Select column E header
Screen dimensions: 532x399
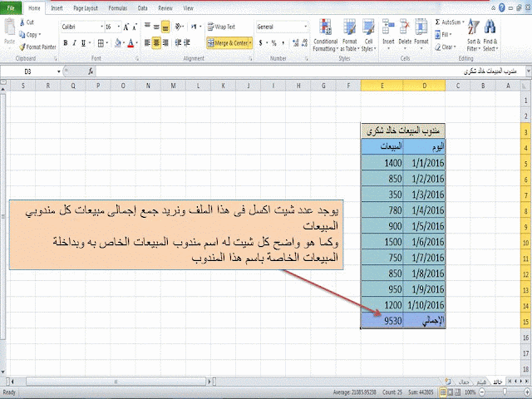click(x=382, y=86)
